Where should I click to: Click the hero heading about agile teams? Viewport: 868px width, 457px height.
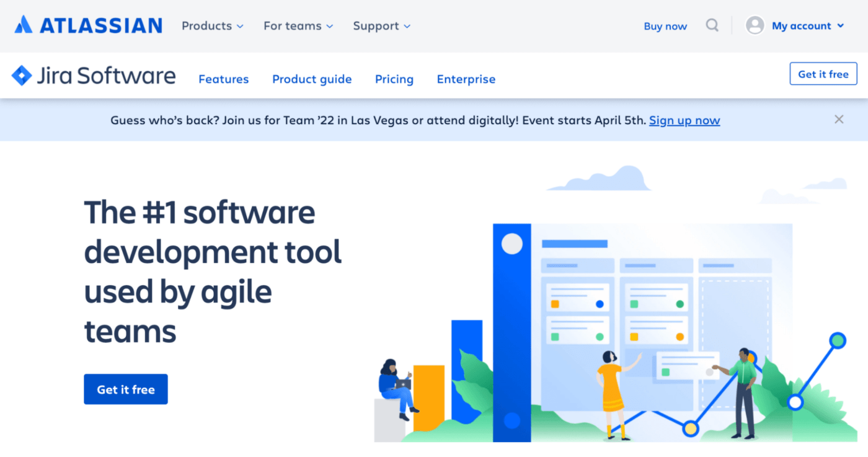(213, 272)
